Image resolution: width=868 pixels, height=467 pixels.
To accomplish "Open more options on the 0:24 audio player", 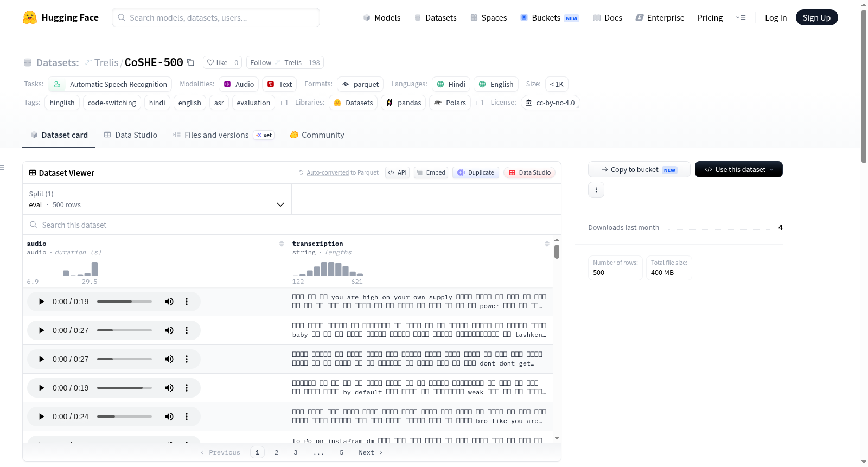I will click(187, 417).
